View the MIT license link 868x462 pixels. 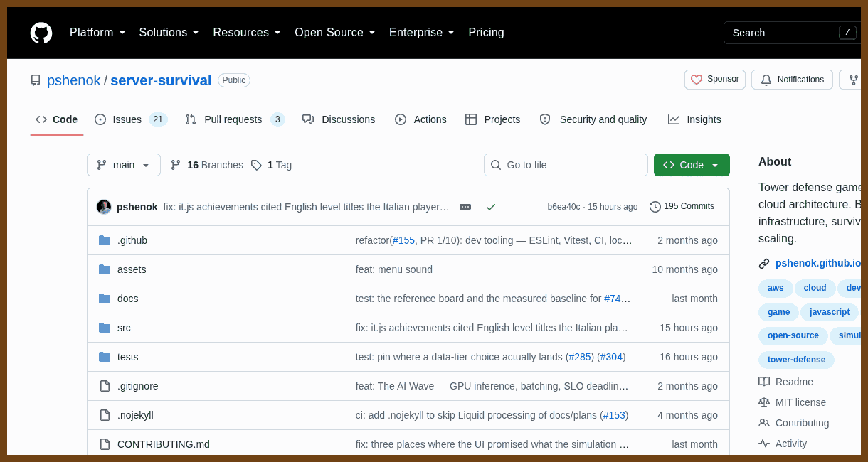(x=792, y=402)
